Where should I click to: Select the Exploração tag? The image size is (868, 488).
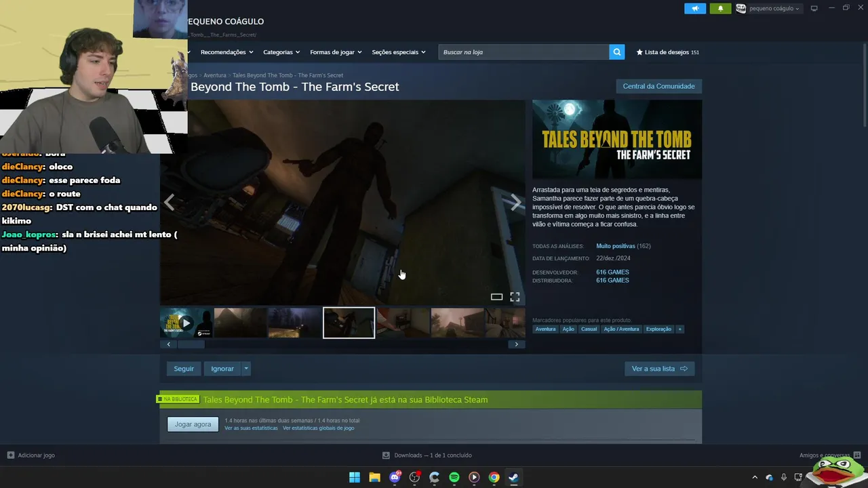658,329
